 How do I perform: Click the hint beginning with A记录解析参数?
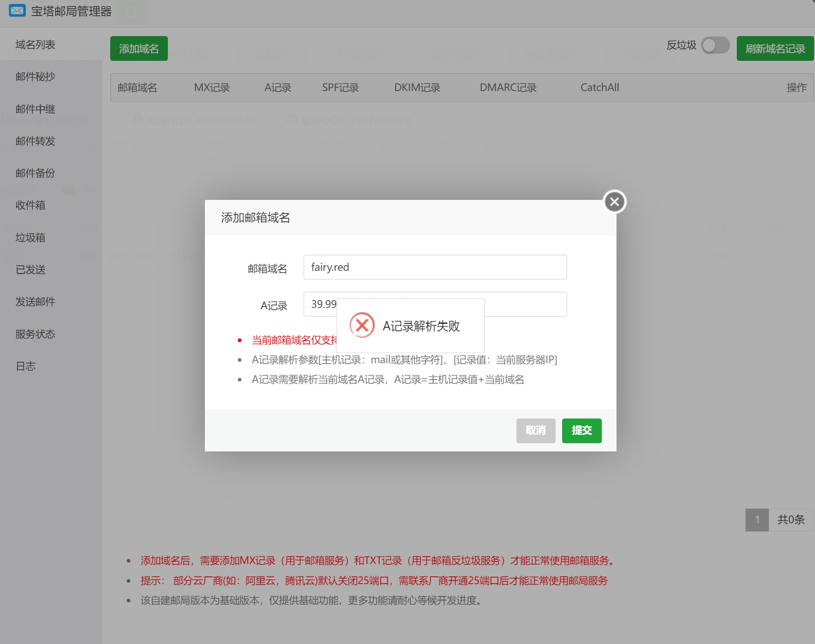coord(404,360)
